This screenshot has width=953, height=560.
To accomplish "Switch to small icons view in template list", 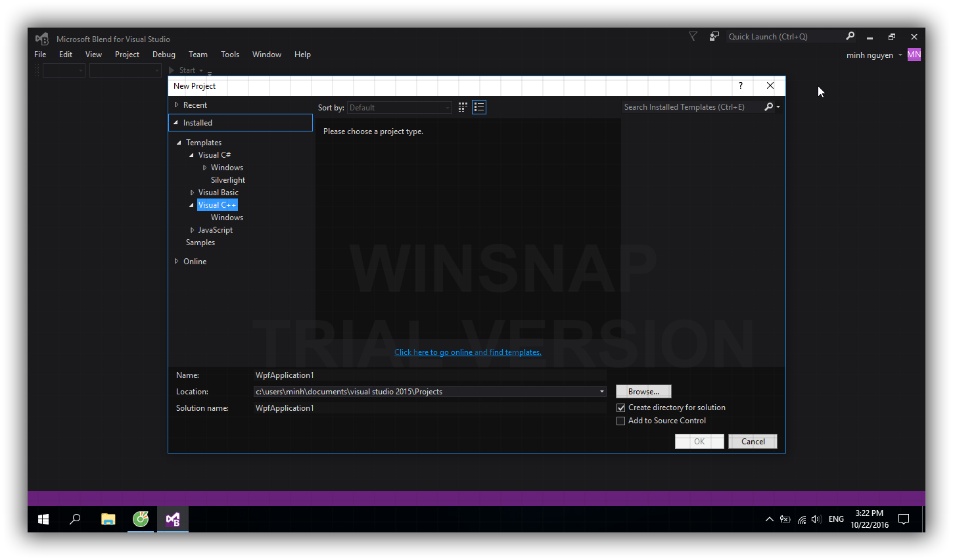I will coord(463,107).
